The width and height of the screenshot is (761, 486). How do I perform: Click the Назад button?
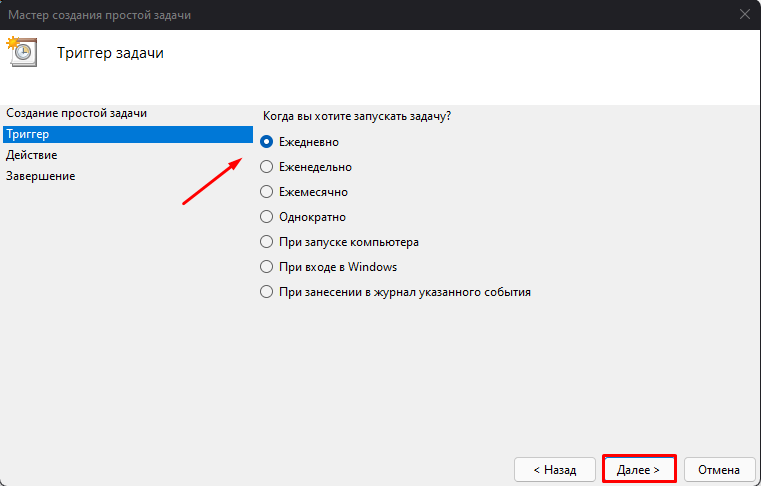click(555, 469)
